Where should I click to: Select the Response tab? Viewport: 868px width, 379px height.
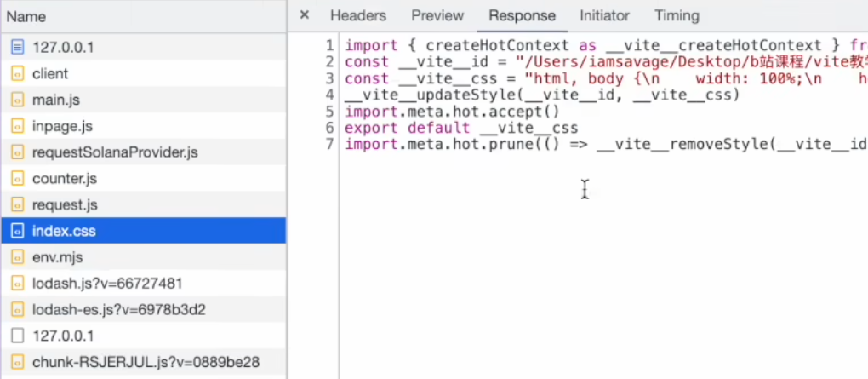tap(522, 16)
